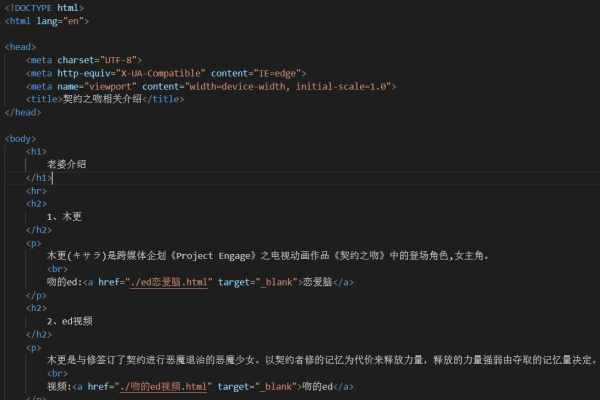Click the hr tag line
The height and width of the screenshot is (400, 600).
point(36,190)
